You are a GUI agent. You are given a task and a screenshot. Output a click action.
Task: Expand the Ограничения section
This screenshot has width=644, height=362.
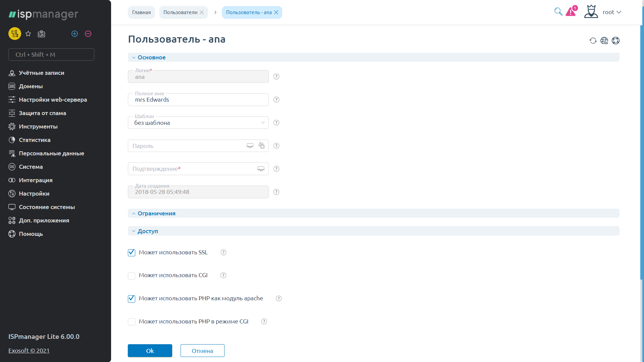[x=156, y=213]
